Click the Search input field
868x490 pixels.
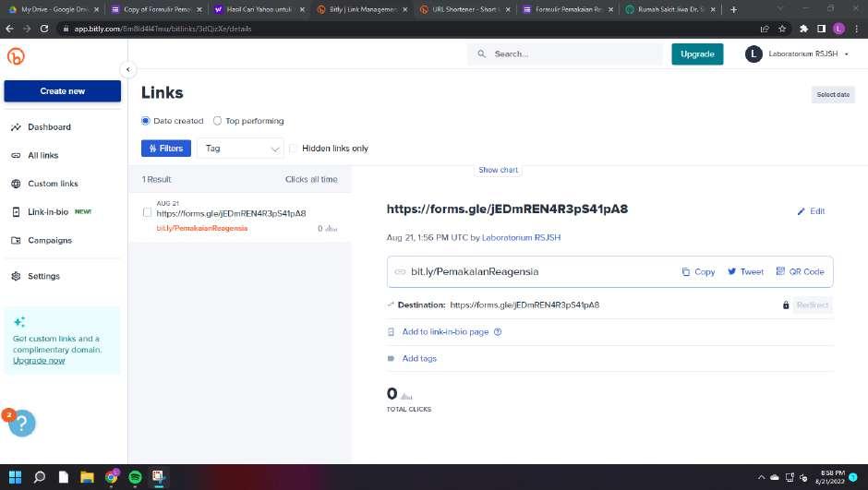pos(564,54)
